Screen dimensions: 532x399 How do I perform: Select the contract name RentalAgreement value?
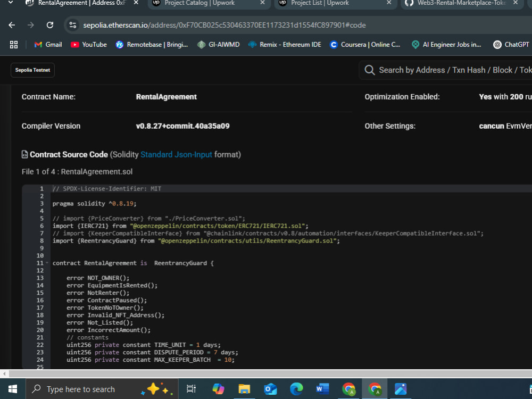coord(166,97)
